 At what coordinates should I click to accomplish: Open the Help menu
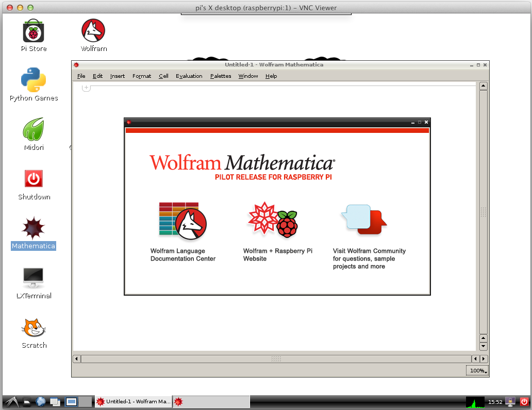point(271,76)
